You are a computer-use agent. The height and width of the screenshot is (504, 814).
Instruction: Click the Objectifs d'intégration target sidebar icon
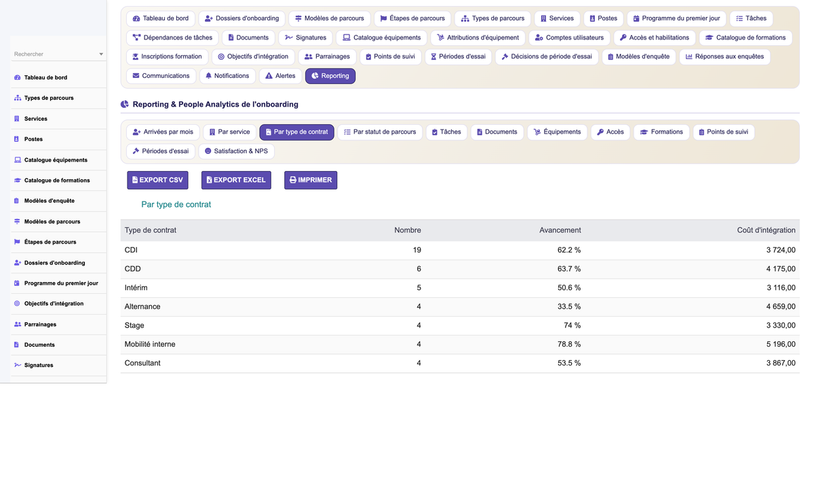(17, 304)
